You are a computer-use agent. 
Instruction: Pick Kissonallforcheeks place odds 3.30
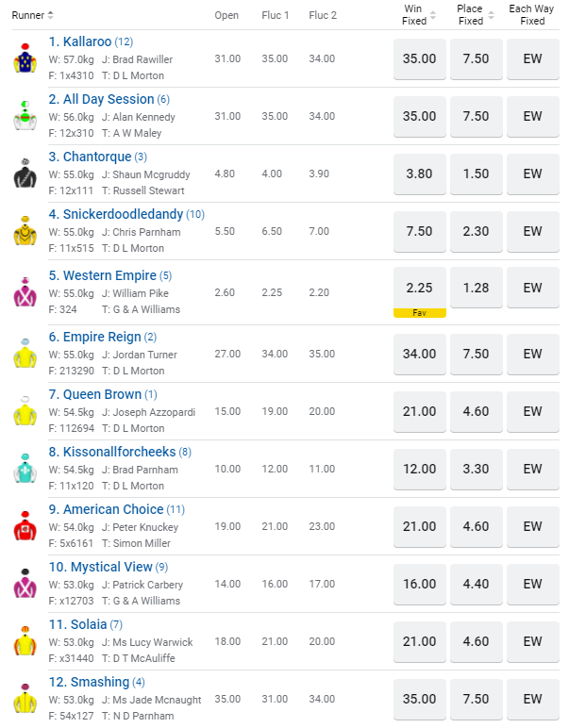tap(476, 469)
